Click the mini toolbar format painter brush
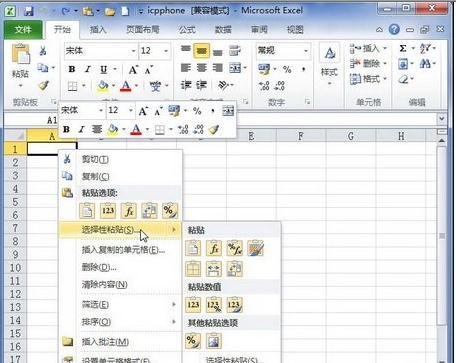This screenshot has height=363, width=456. pos(214,129)
